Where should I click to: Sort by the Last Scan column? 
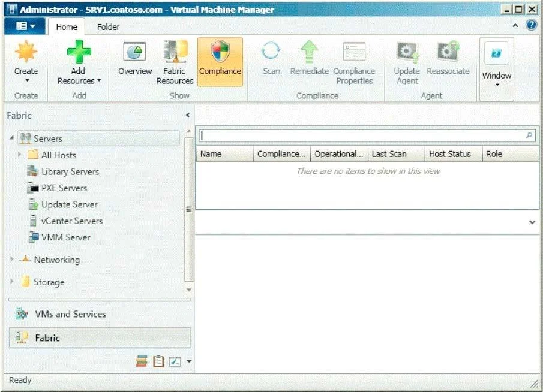click(397, 154)
